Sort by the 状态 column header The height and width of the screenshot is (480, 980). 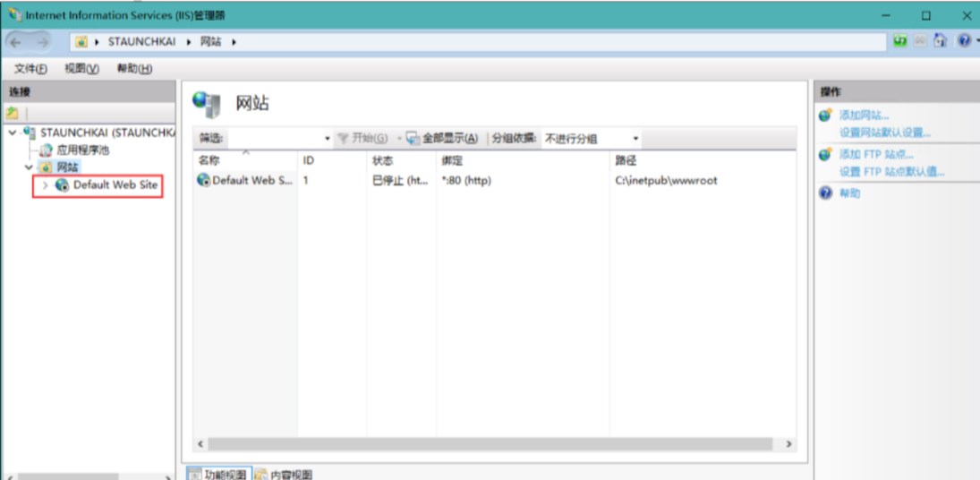pos(401,160)
